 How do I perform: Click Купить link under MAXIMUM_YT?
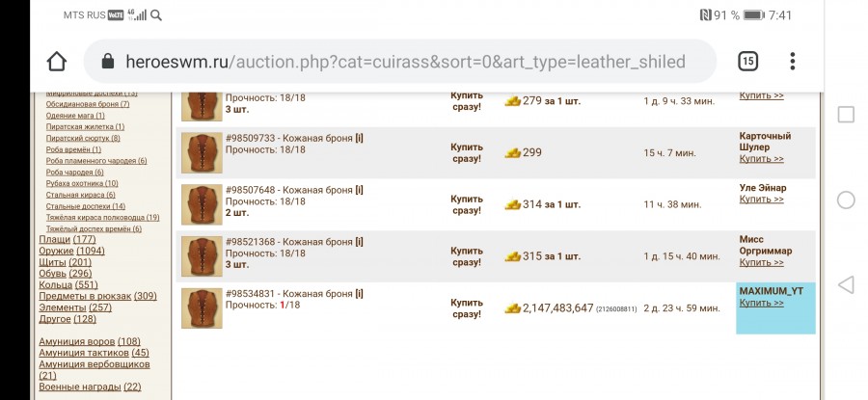tap(761, 303)
